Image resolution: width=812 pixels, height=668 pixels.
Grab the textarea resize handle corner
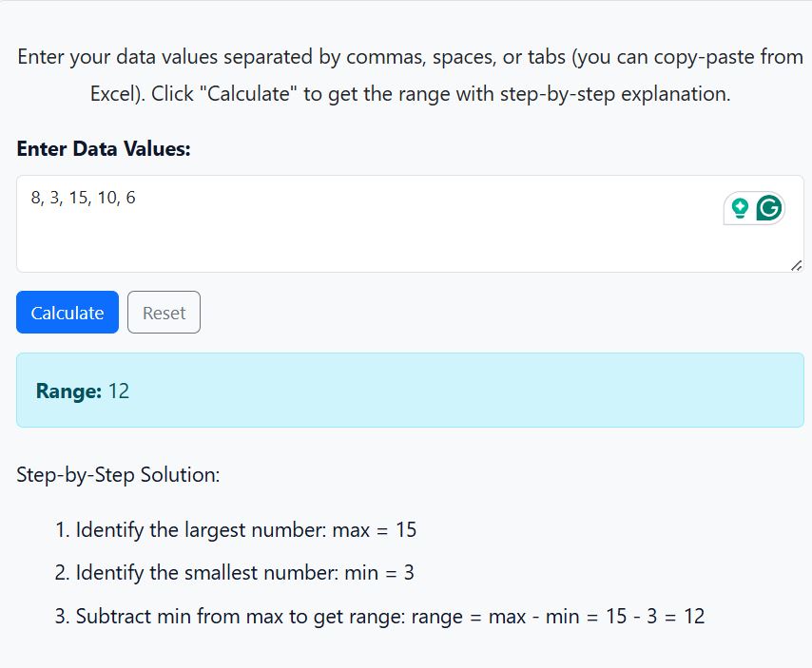[x=796, y=265]
